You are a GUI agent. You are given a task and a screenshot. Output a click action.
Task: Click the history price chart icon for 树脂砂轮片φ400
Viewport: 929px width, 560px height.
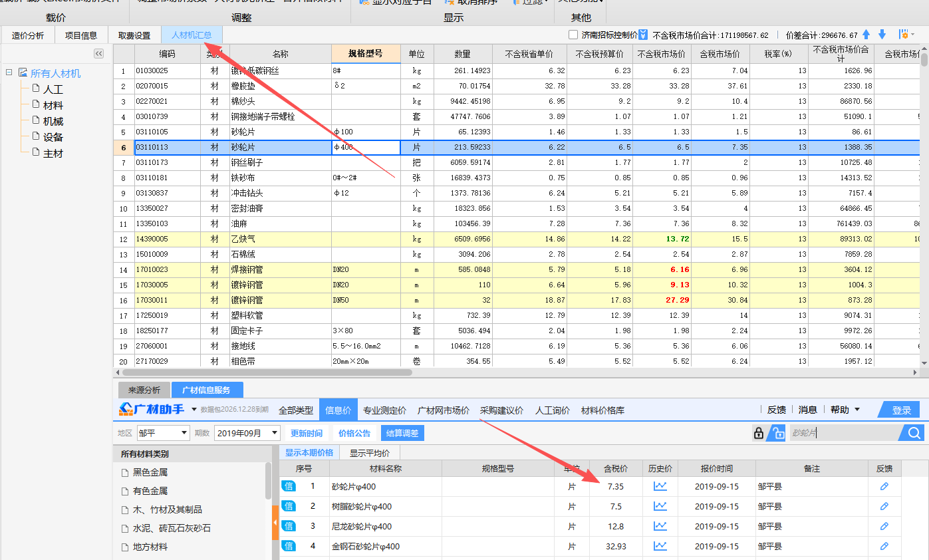pos(660,506)
